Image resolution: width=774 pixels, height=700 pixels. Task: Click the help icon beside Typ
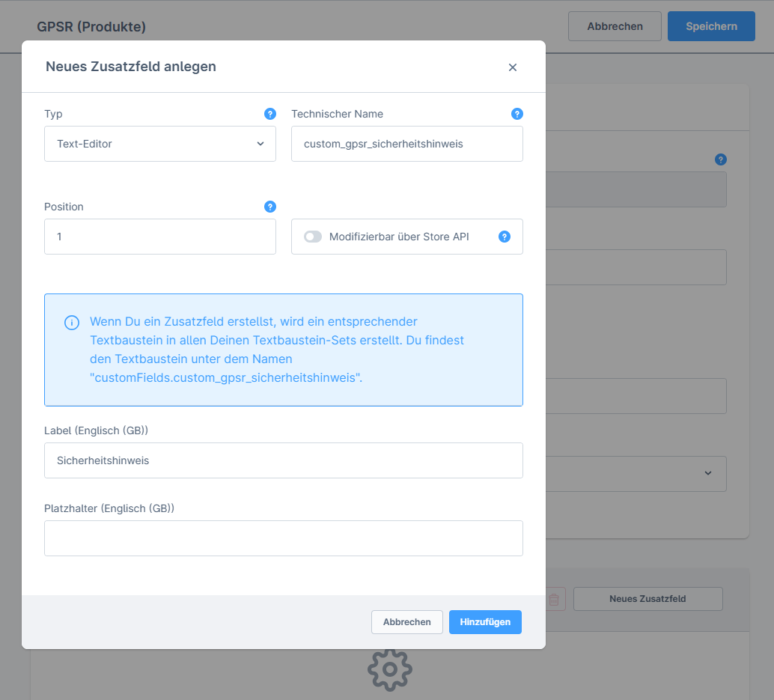[x=270, y=114]
